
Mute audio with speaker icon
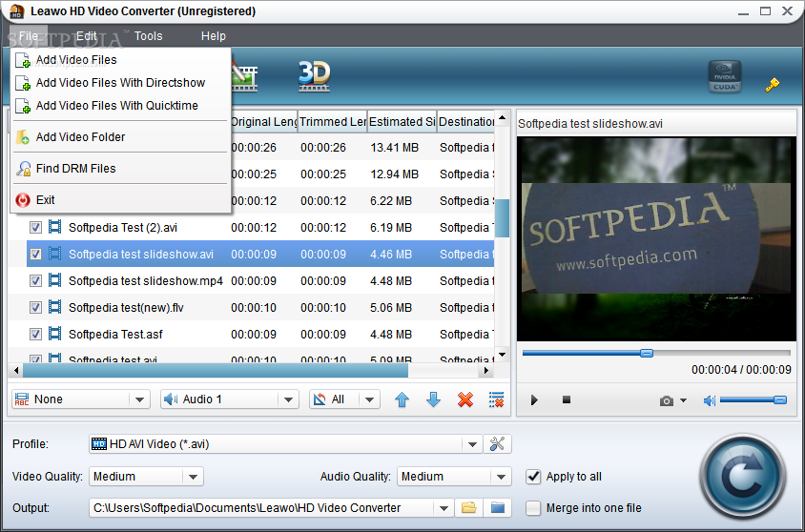click(709, 400)
